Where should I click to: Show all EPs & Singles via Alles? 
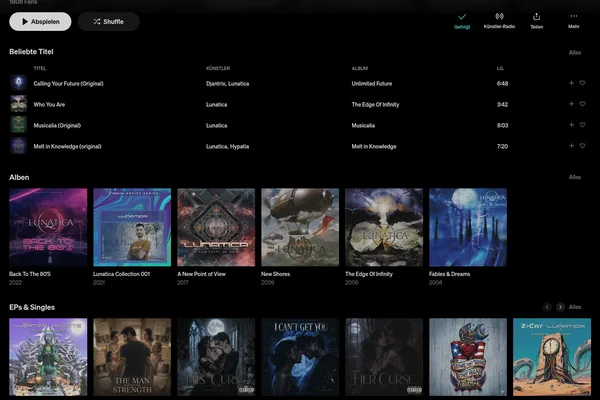click(575, 307)
